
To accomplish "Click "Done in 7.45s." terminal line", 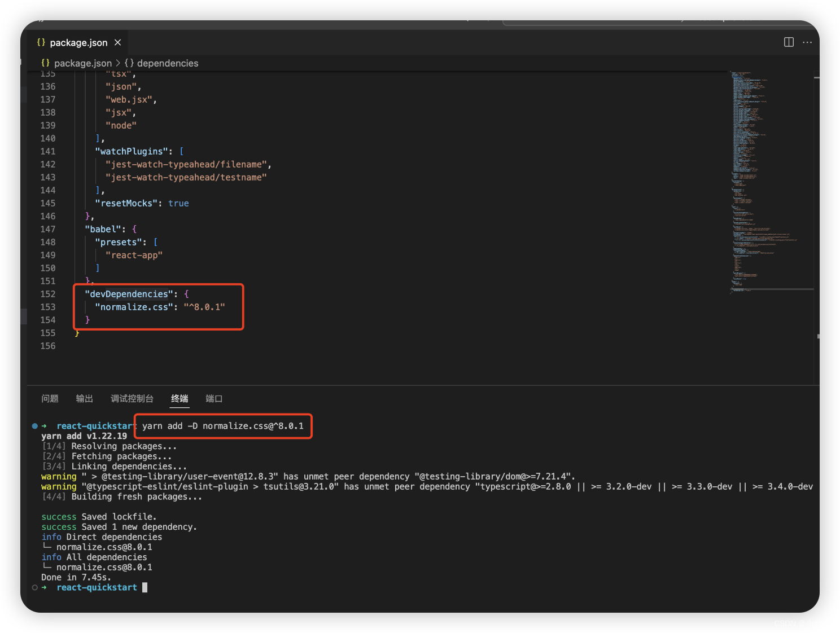I will pyautogui.click(x=76, y=577).
